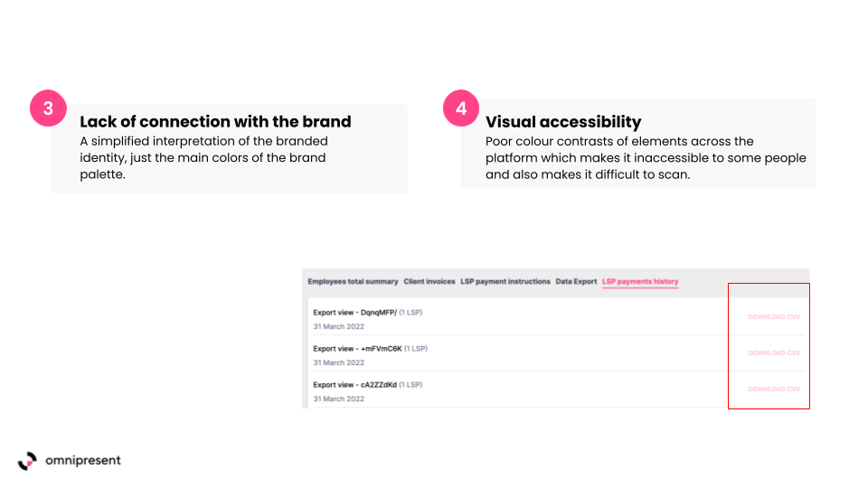This screenshot has width=868, height=488.
Task: Select the Data Export tab
Action: [576, 282]
